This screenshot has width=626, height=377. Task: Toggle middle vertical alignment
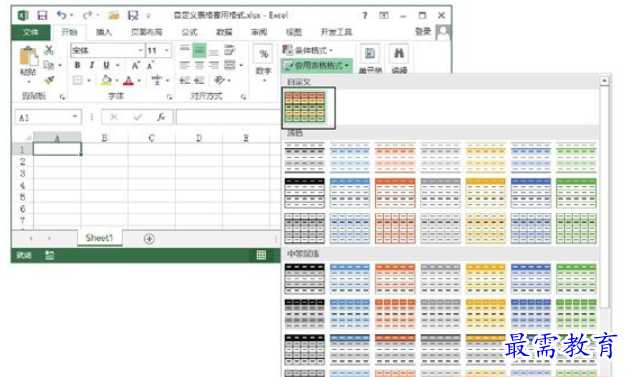(x=199, y=50)
